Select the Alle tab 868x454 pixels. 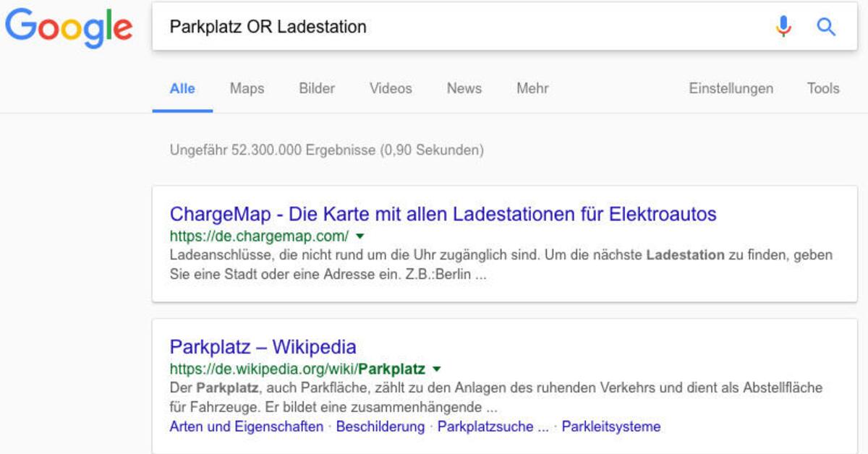(182, 88)
